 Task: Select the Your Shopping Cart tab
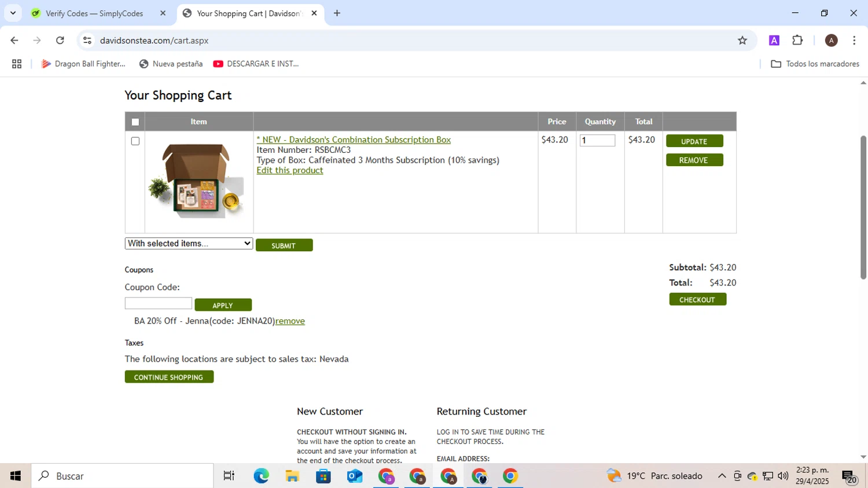[x=250, y=13]
